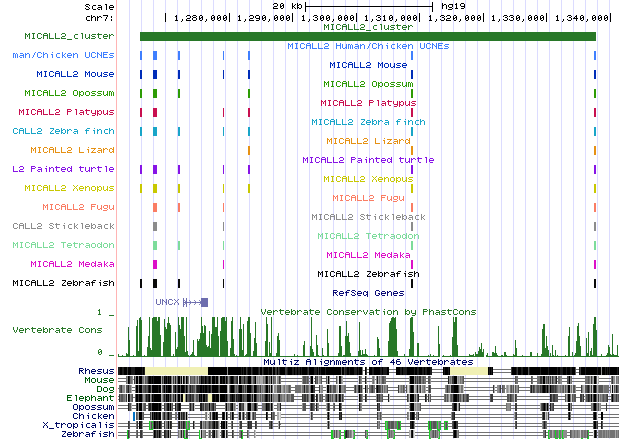
Task: Open the Vertebrate Cons left-side label
Action: click(x=56, y=329)
